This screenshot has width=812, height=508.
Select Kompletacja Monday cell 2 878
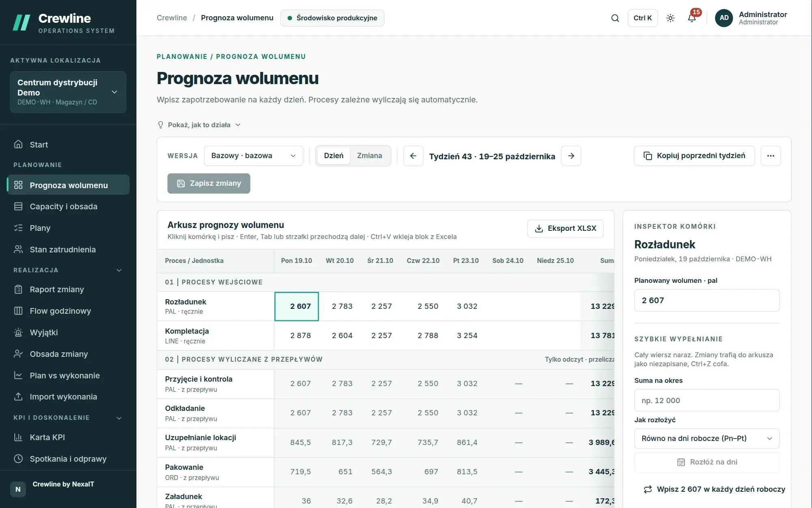pos(297,336)
